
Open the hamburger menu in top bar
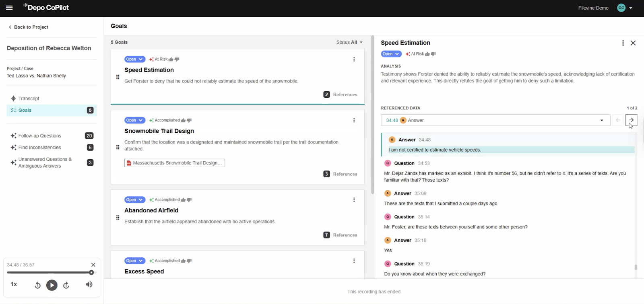pyautogui.click(x=9, y=8)
